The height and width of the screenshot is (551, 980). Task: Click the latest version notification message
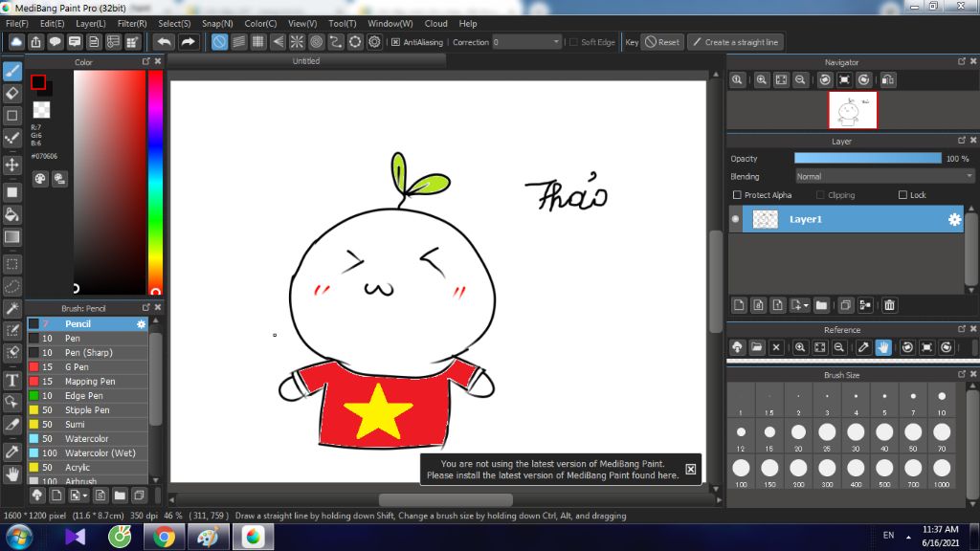552,469
